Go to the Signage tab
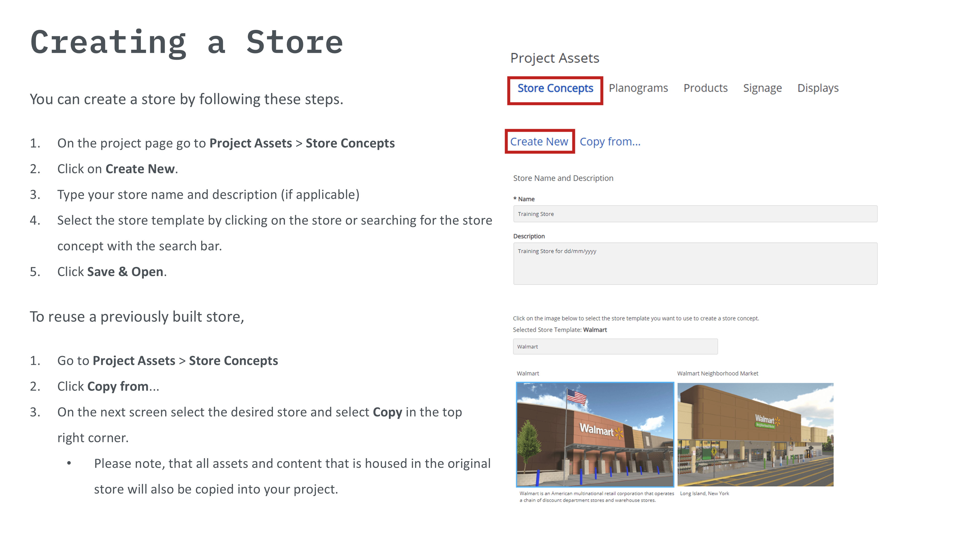 [762, 88]
